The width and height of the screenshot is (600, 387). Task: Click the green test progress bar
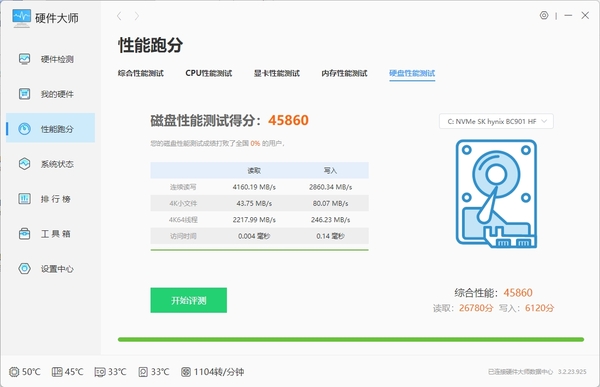[x=351, y=340]
